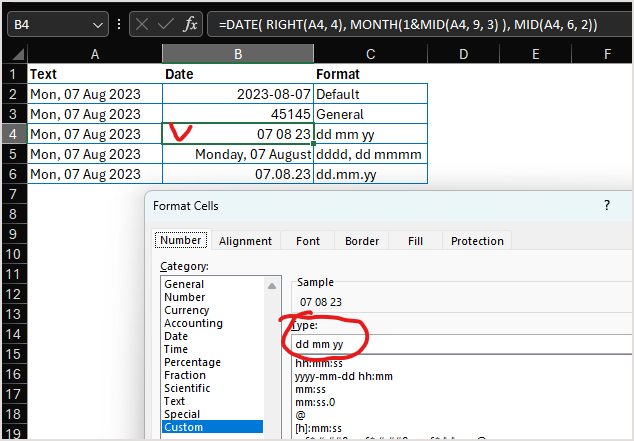Select cell C3 labeled General
Image resolution: width=634 pixels, height=441 pixels.
[x=370, y=114]
